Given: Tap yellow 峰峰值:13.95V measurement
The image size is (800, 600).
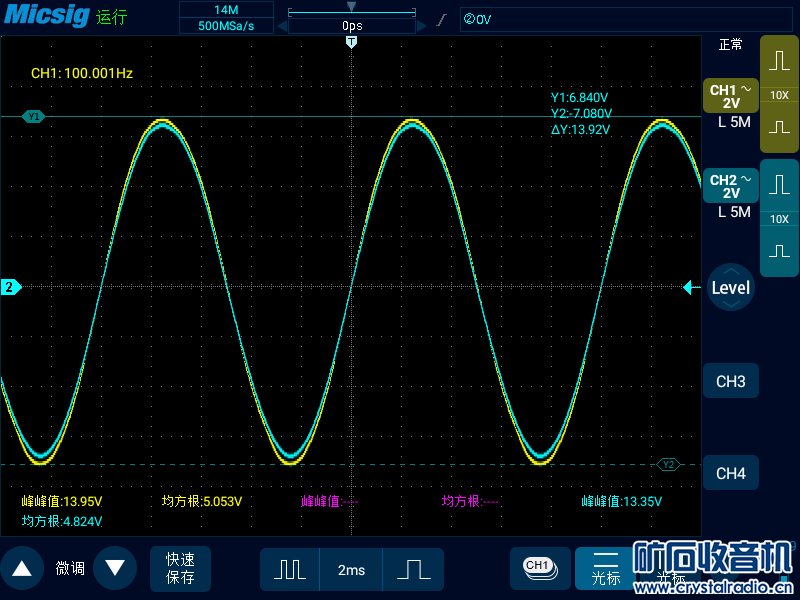Looking at the screenshot, I should tap(62, 502).
